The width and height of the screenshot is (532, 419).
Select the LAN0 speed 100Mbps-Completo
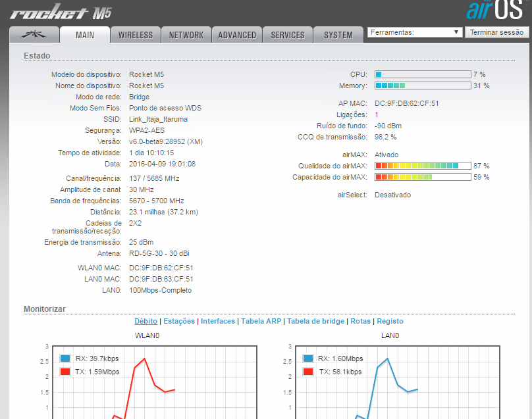tap(160, 290)
